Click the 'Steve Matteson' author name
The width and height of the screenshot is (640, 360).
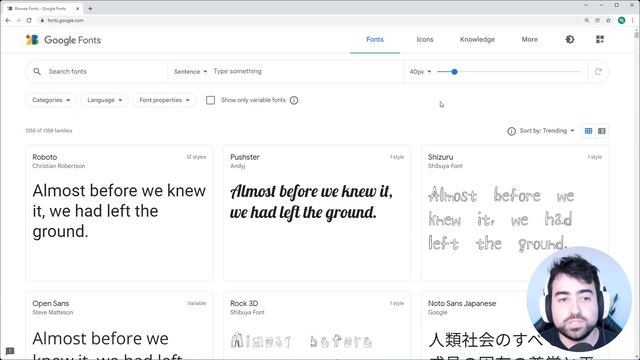(53, 313)
